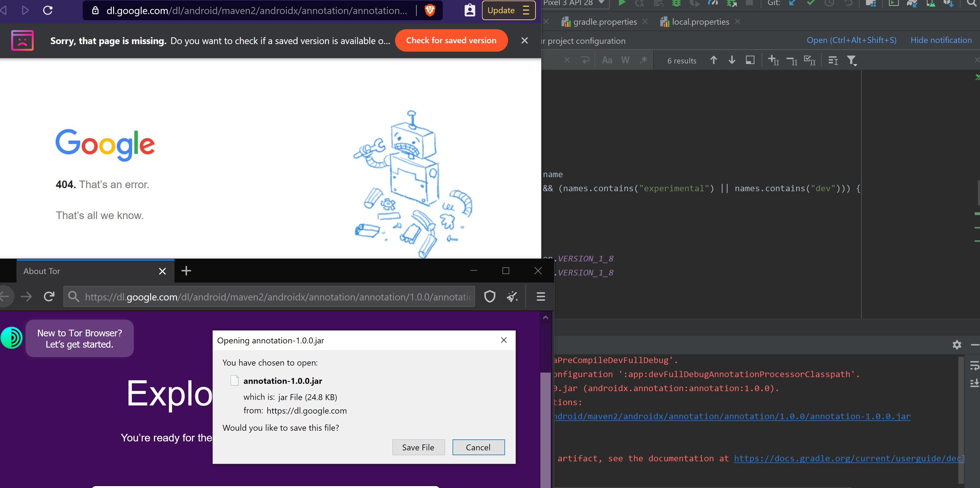Click Tor New Identity broom icon
Screen dimensions: 980x488
point(512,296)
